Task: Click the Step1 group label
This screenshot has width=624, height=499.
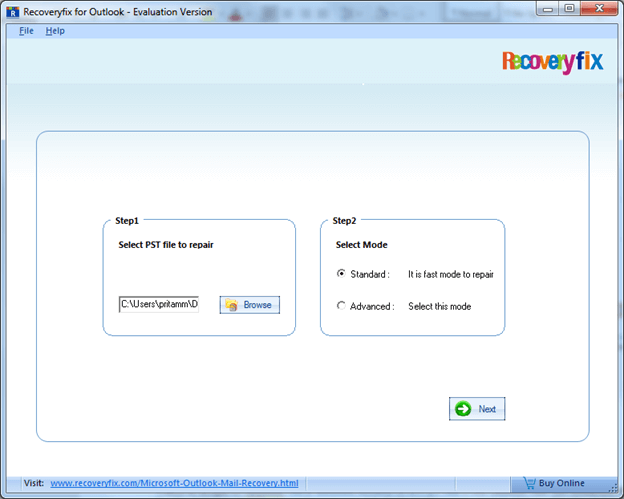Action: [x=127, y=221]
